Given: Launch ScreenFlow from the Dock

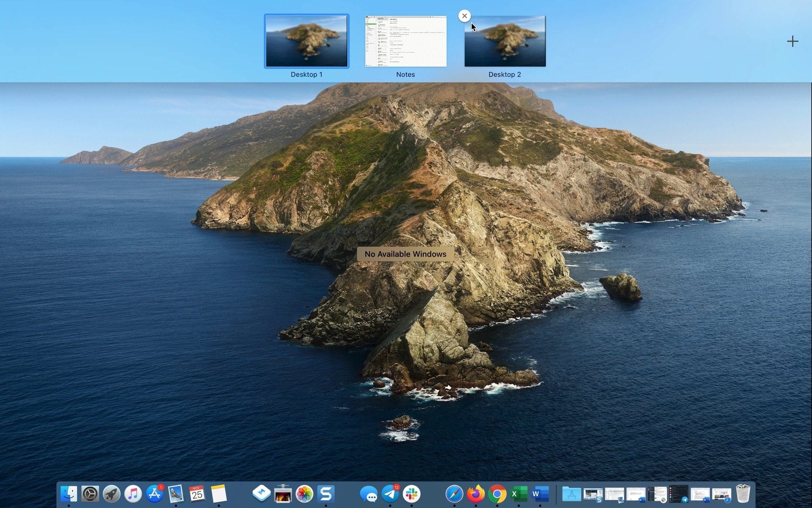Looking at the screenshot, I should [326, 494].
